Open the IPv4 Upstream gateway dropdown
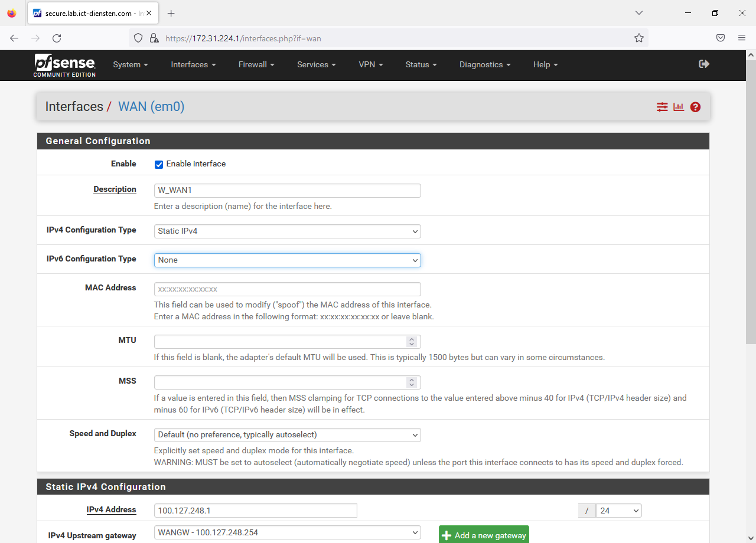 287,532
